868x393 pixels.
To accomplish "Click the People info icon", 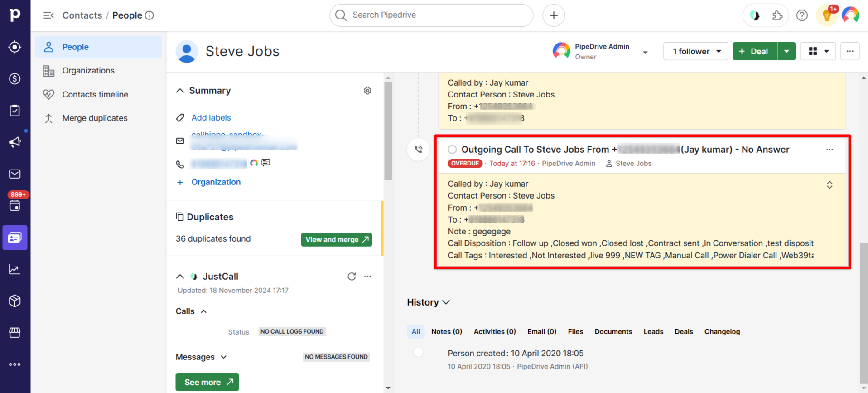I will tap(149, 15).
